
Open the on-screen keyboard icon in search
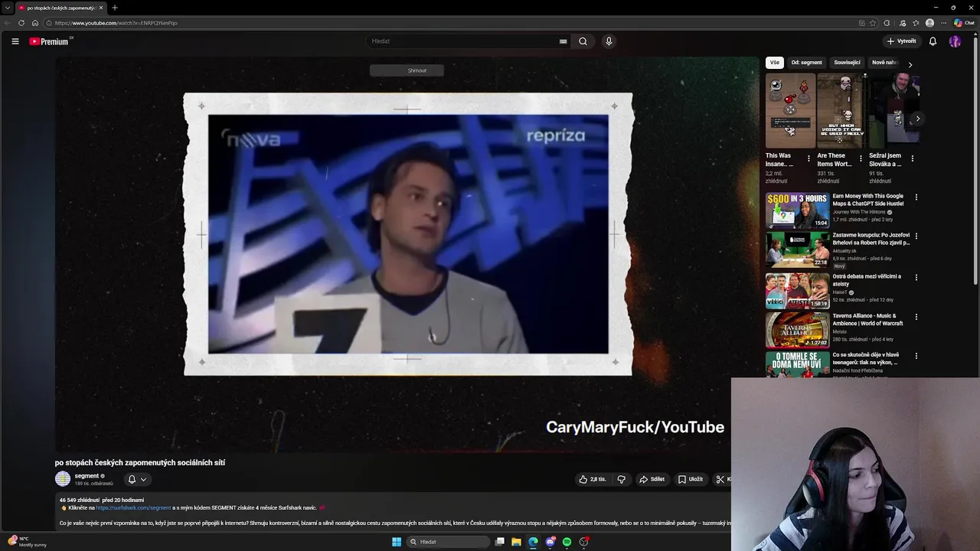click(x=563, y=41)
